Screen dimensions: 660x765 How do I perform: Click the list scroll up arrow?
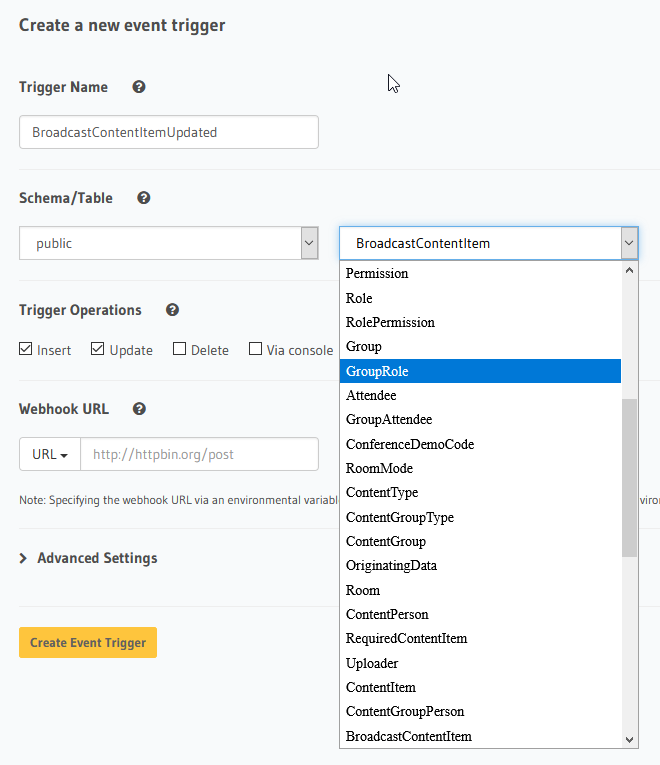pos(629,270)
